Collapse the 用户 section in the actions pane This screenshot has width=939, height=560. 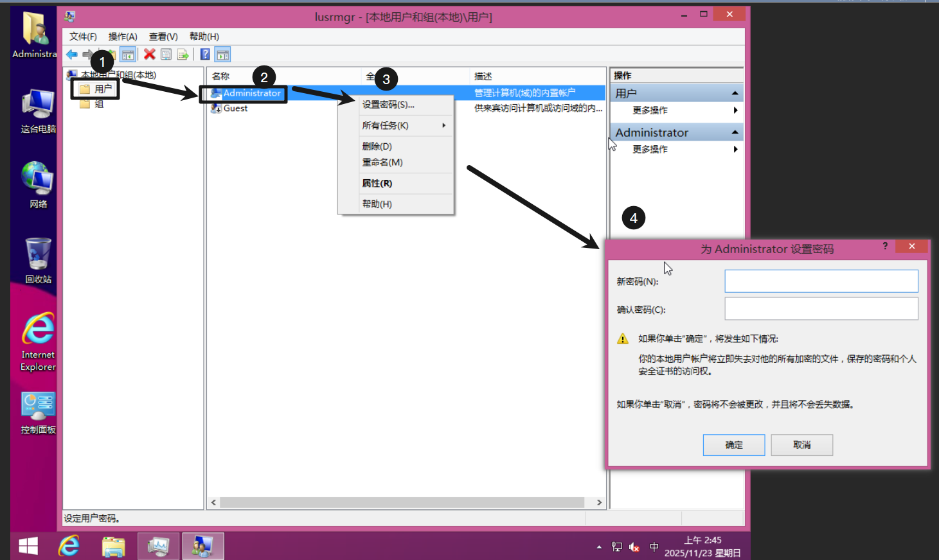[x=735, y=94]
